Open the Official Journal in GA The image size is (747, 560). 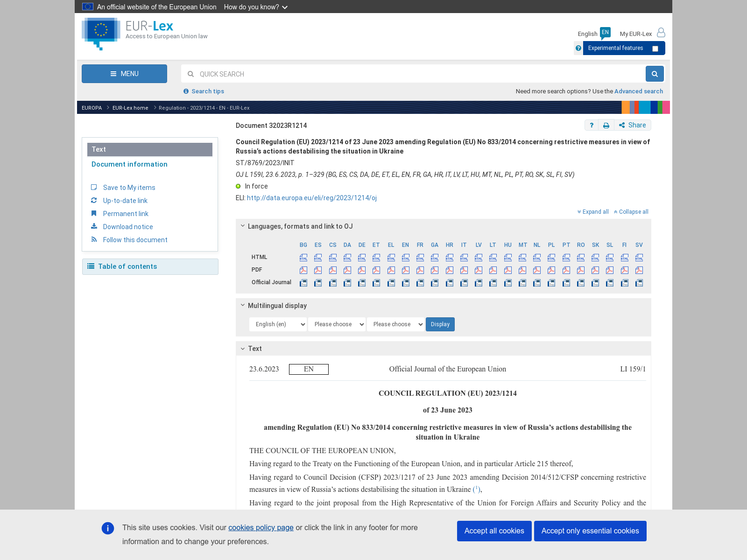click(x=435, y=283)
